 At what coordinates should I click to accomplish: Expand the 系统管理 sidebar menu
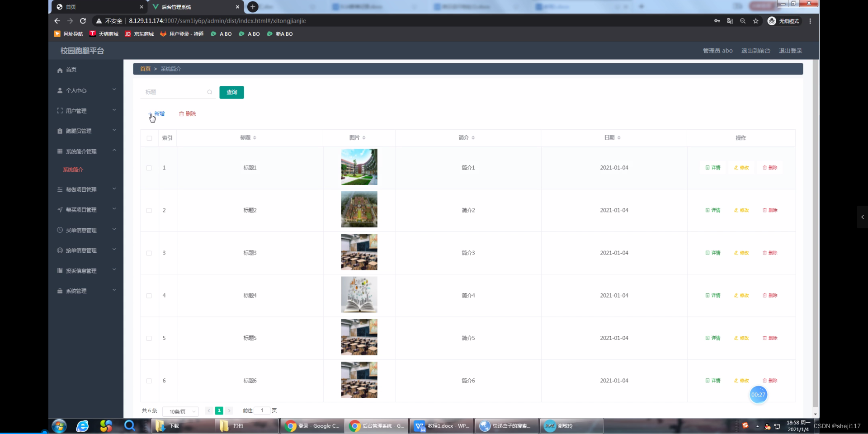pyautogui.click(x=86, y=291)
